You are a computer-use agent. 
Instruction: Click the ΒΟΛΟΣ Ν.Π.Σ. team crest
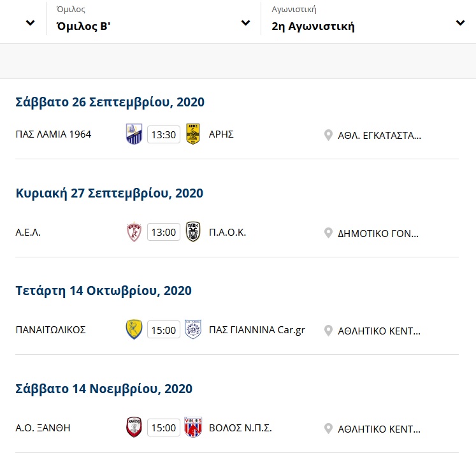[193, 427]
